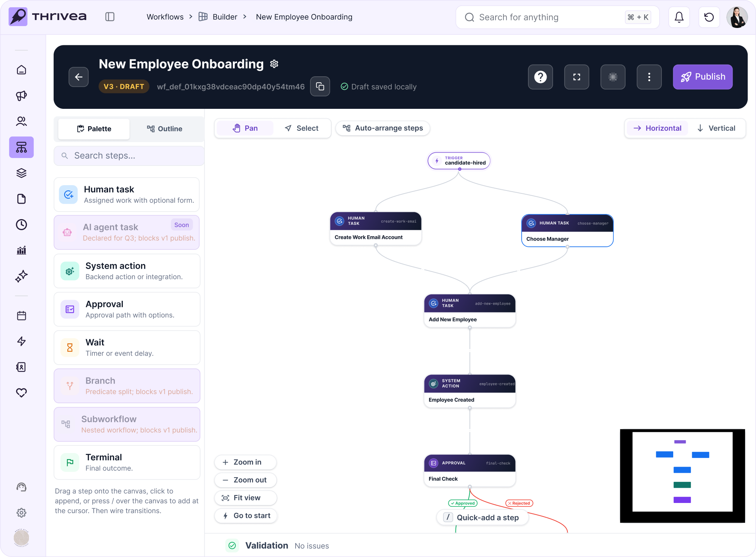The width and height of the screenshot is (756, 557).
Task: Select the Final Check approval node
Action: click(x=470, y=470)
